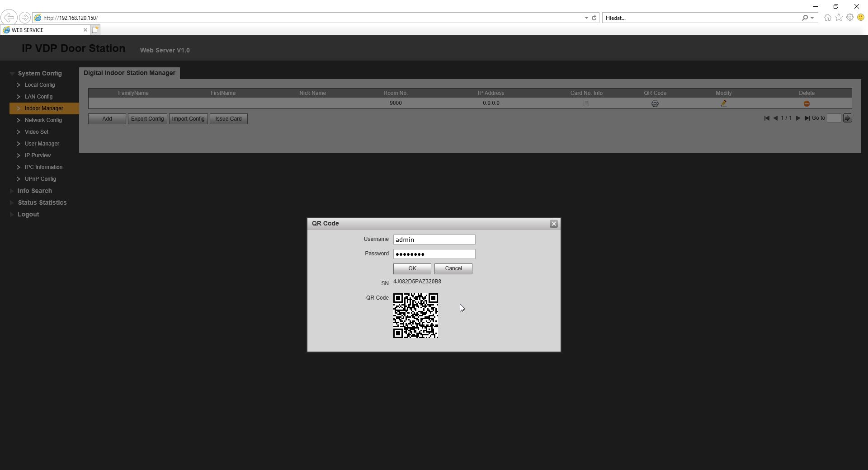Image resolution: width=868 pixels, height=470 pixels.
Task: Click the Export Config button
Action: pos(147,119)
